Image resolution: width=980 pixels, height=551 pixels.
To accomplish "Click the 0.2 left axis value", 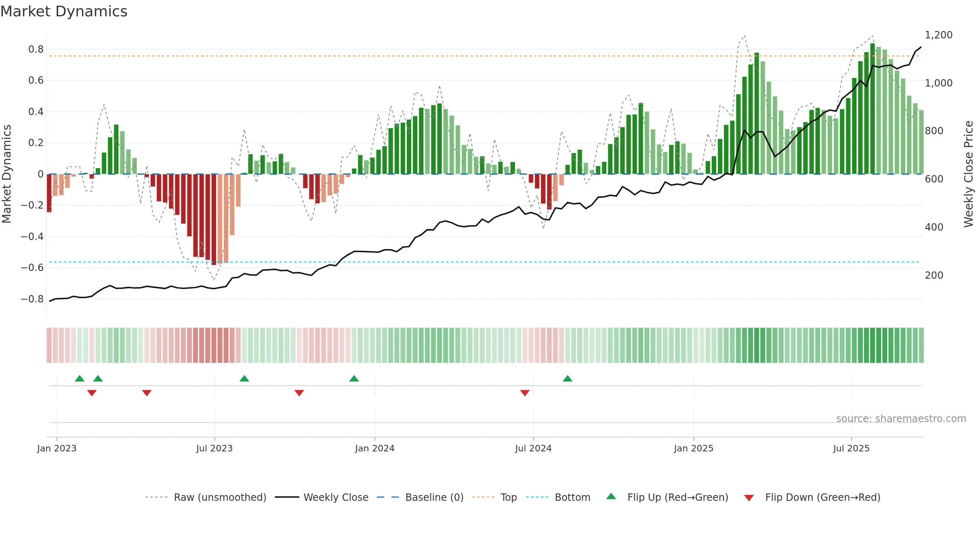I will pyautogui.click(x=36, y=143).
